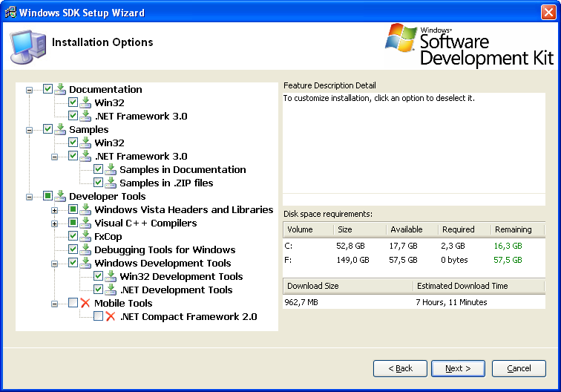Click the setup wizard icon in title bar

pos(10,12)
